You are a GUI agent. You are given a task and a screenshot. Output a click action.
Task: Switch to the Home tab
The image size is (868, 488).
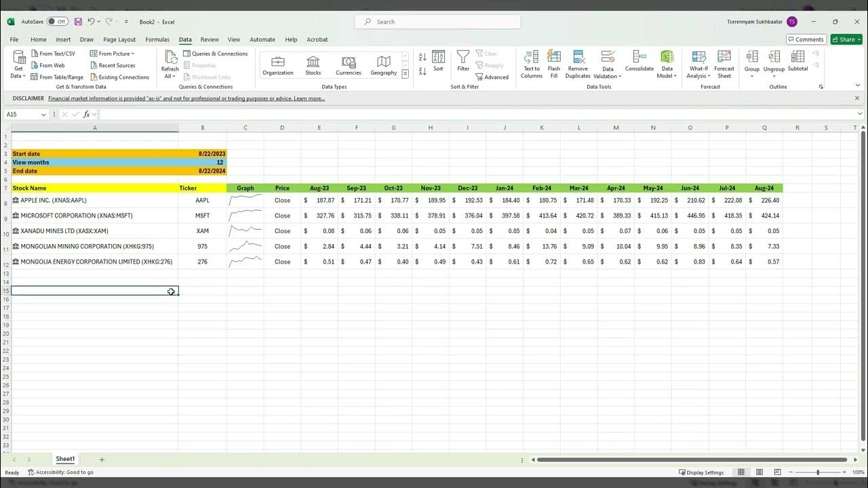pos(39,39)
